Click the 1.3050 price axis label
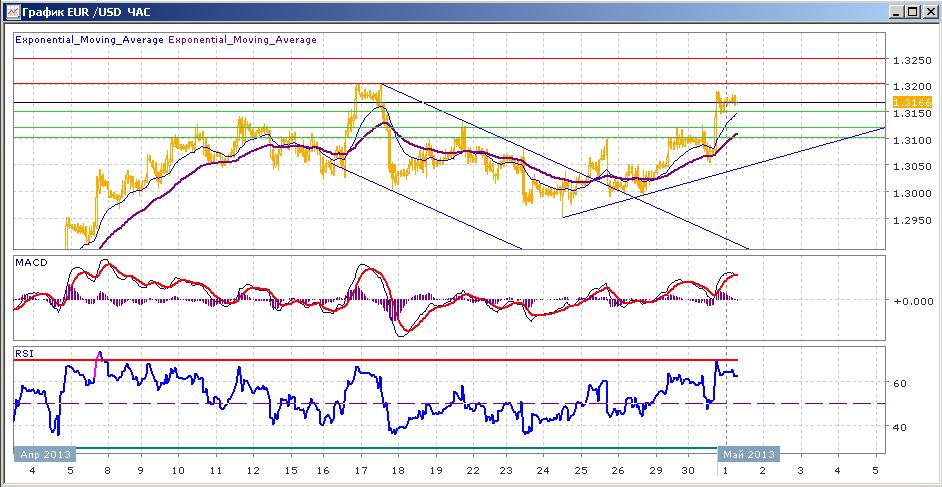942x487 pixels. [913, 166]
